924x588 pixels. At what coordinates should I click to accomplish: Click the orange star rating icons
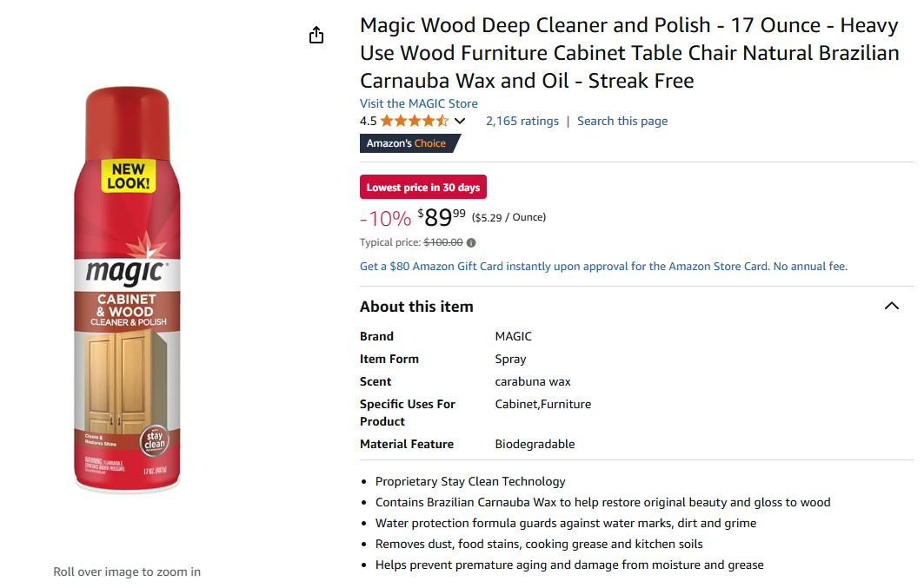[414, 121]
